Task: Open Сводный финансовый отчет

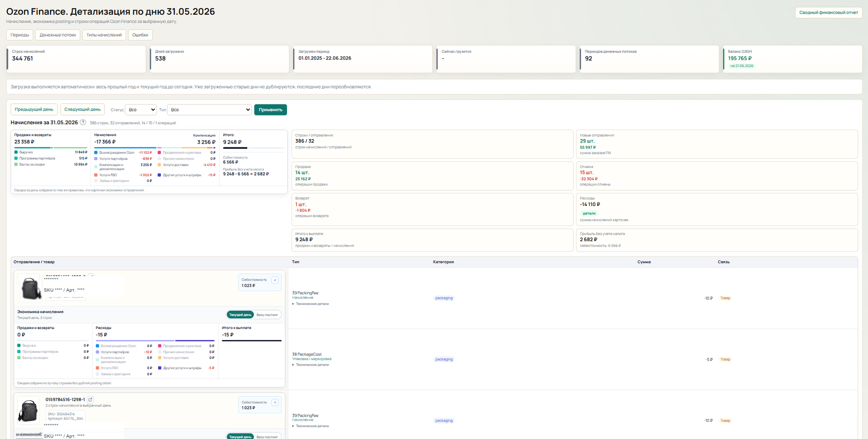Action: [x=829, y=12]
